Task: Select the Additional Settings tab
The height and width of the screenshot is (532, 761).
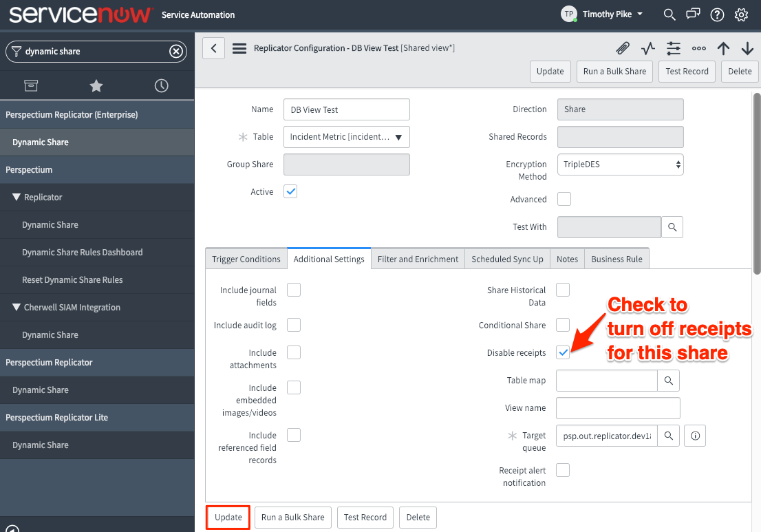Action: click(x=329, y=259)
